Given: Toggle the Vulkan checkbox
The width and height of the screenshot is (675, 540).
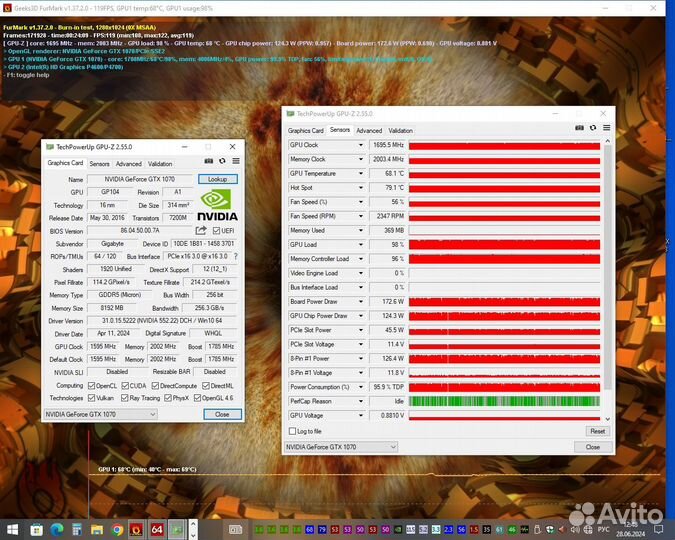Looking at the screenshot, I should 91,398.
